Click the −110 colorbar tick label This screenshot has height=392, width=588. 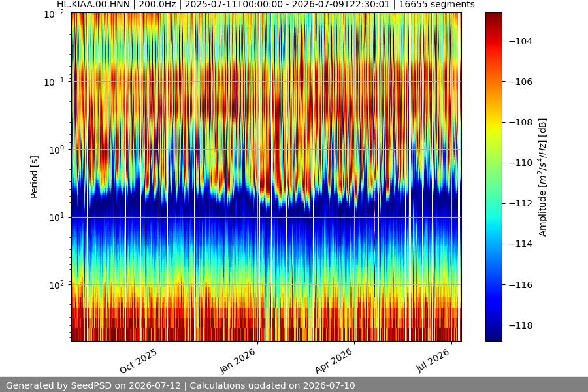click(521, 163)
